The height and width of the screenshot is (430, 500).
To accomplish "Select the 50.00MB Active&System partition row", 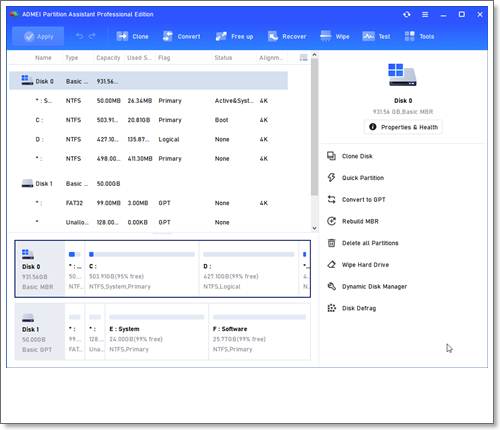I will tap(149, 101).
